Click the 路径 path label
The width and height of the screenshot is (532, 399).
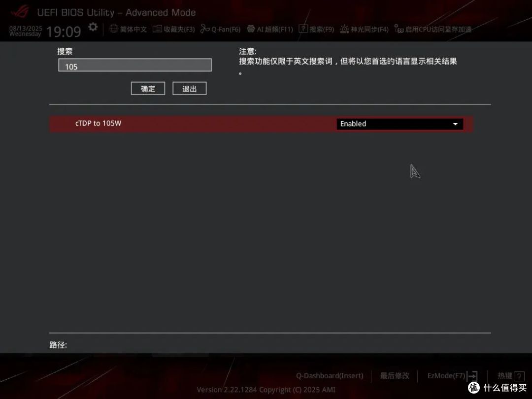(x=58, y=345)
